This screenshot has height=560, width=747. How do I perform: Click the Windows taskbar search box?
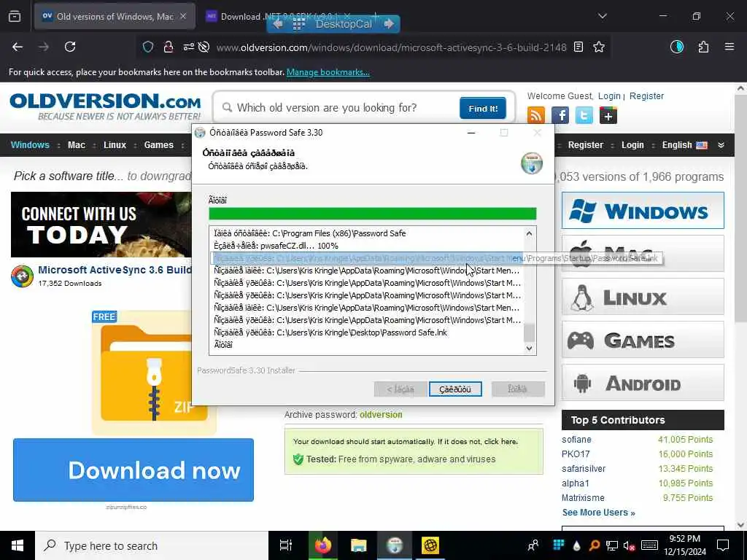[152, 545]
